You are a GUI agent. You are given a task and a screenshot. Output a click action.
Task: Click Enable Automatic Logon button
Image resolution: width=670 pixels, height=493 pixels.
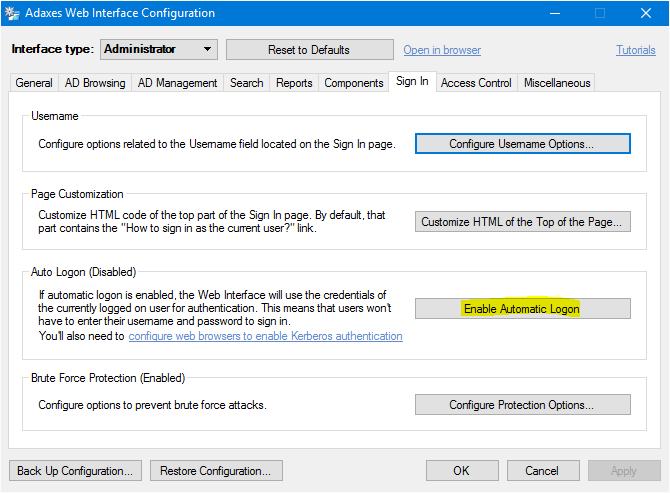(x=523, y=308)
